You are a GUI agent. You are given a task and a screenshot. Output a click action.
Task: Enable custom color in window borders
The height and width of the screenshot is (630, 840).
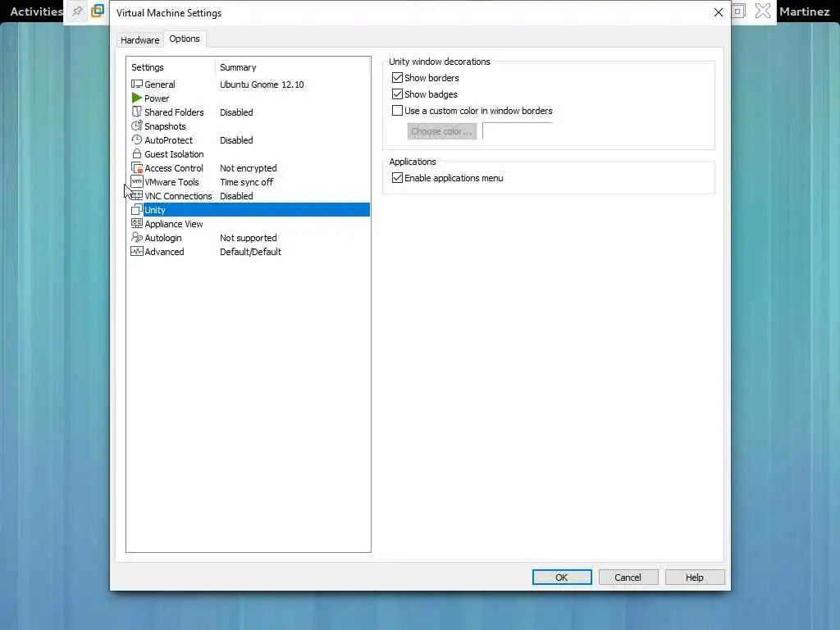point(397,111)
